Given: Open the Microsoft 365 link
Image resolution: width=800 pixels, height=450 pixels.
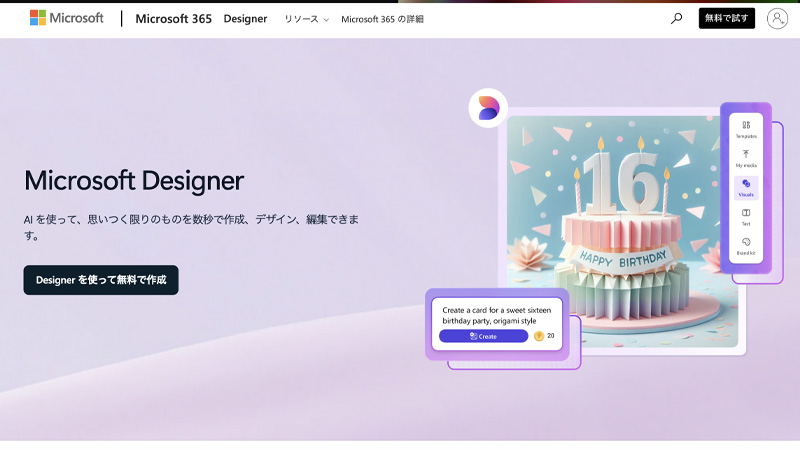Looking at the screenshot, I should tap(173, 19).
